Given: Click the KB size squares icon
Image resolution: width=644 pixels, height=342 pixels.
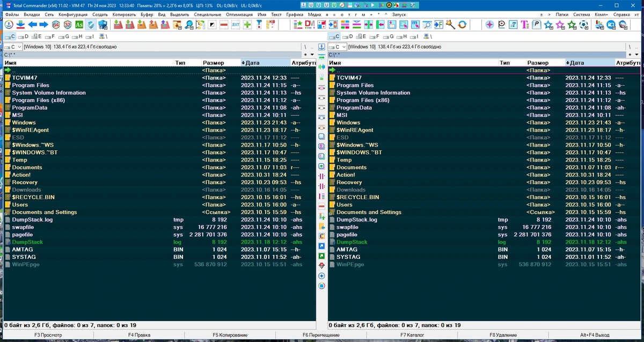Looking at the screenshot, I should point(271,25).
